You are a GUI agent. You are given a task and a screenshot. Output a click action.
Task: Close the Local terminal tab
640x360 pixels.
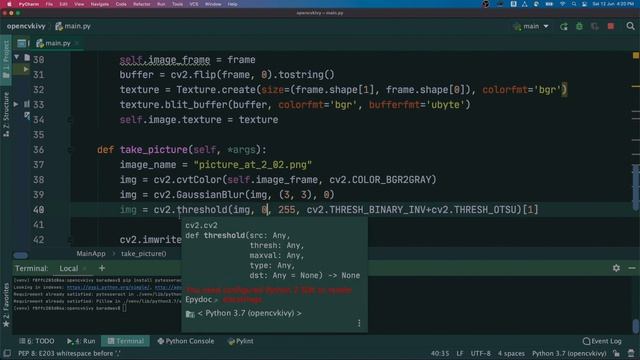pyautogui.click(x=85, y=269)
